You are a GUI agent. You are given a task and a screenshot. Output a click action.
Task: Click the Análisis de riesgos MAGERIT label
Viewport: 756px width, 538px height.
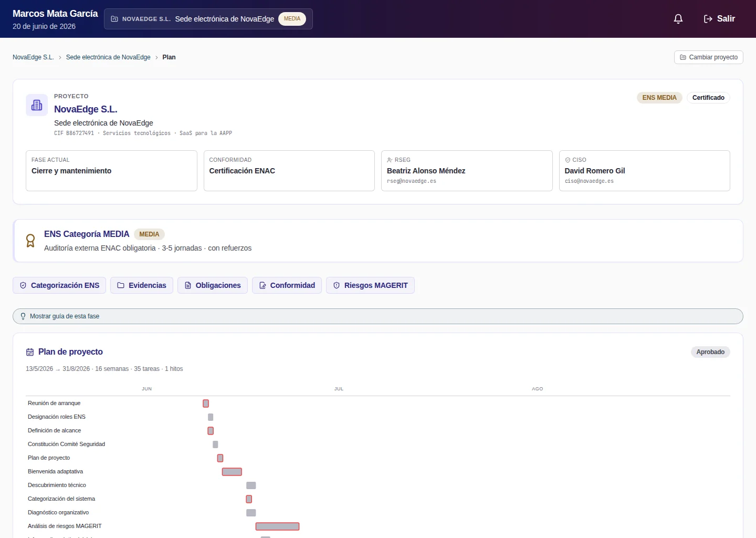(65, 526)
